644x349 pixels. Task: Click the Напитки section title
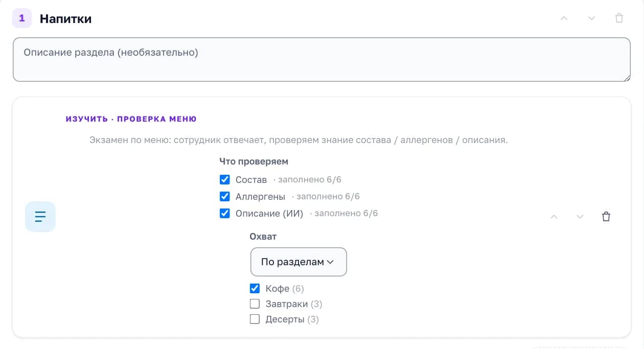66,19
